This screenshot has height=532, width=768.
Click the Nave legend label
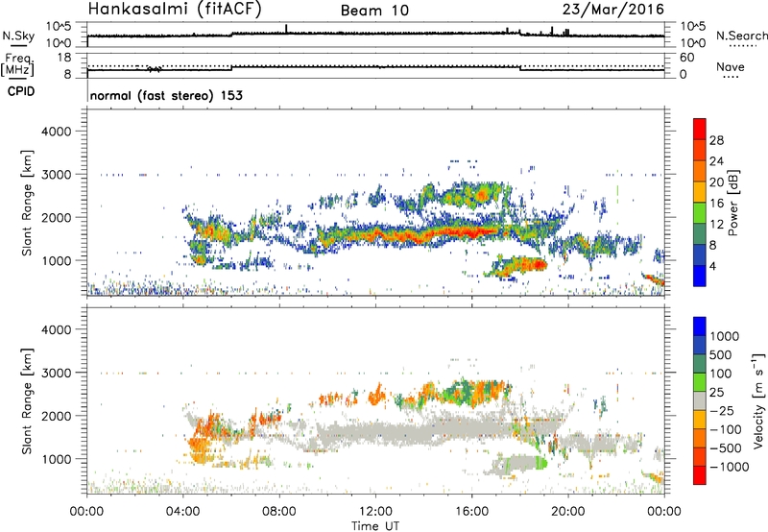731,67
